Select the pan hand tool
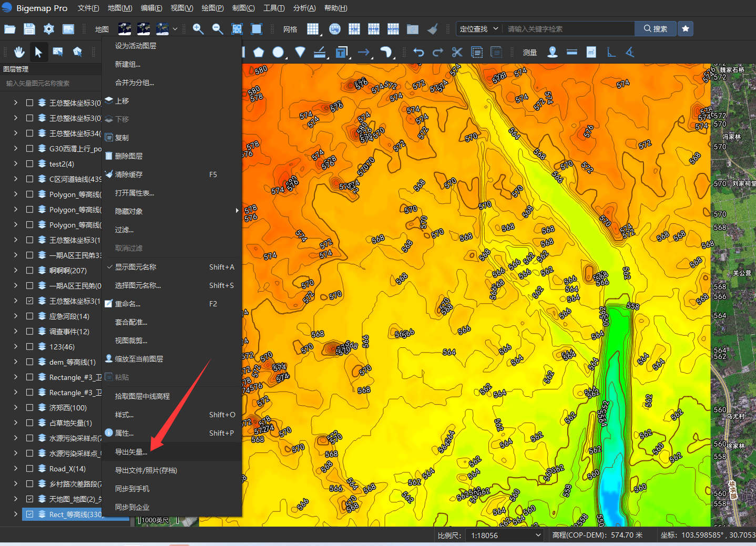This screenshot has height=546, width=756. pyautogui.click(x=19, y=52)
